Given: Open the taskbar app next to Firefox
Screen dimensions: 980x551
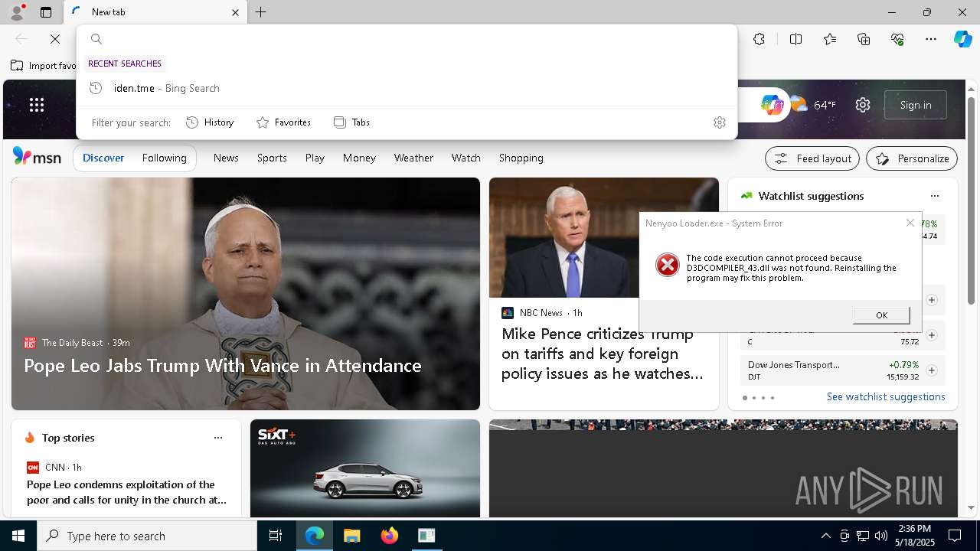Looking at the screenshot, I should point(426,536).
